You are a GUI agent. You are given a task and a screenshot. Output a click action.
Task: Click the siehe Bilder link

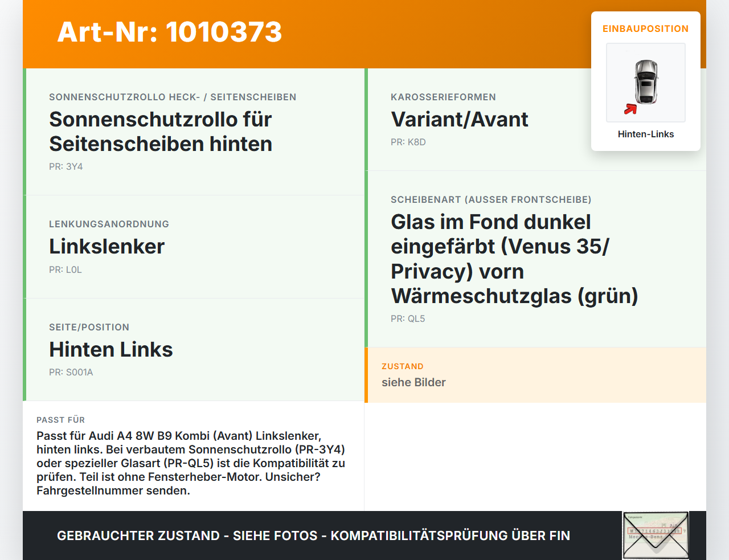(413, 382)
